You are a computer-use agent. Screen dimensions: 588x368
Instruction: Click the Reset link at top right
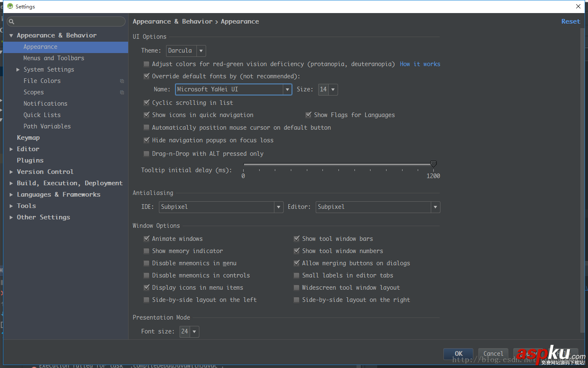coord(570,21)
